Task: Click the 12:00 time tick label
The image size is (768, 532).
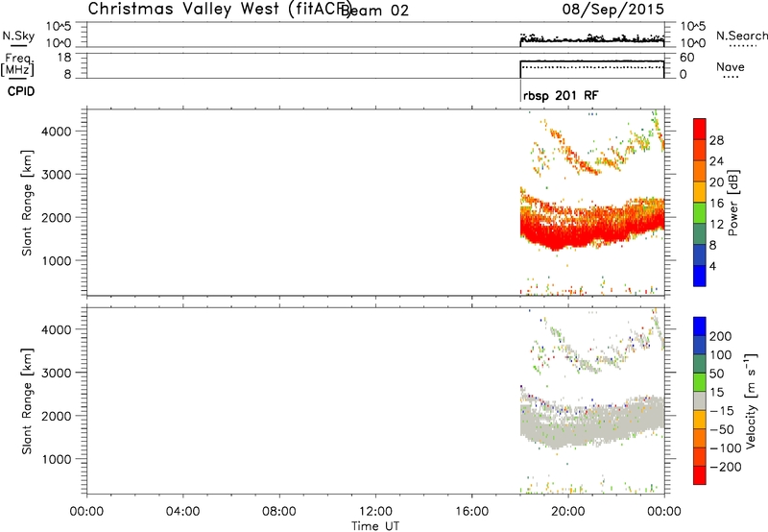Action: click(375, 512)
